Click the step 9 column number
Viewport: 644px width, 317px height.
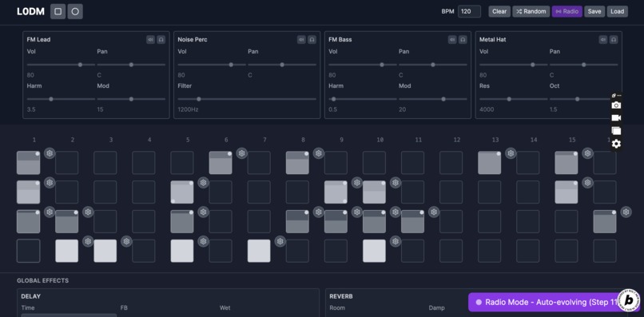[341, 140]
